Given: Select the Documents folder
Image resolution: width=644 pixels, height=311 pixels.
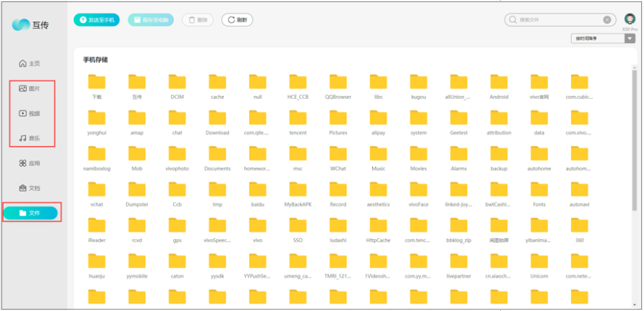Looking at the screenshot, I should pos(218,158).
